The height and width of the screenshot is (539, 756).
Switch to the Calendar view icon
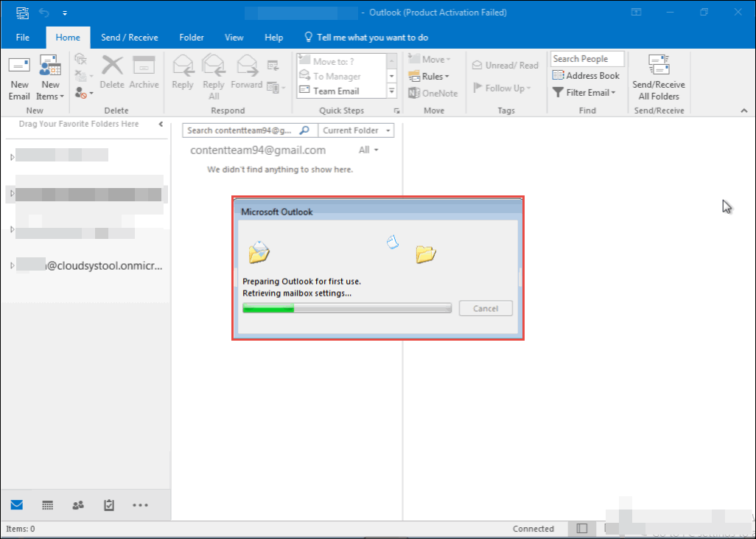click(x=47, y=505)
